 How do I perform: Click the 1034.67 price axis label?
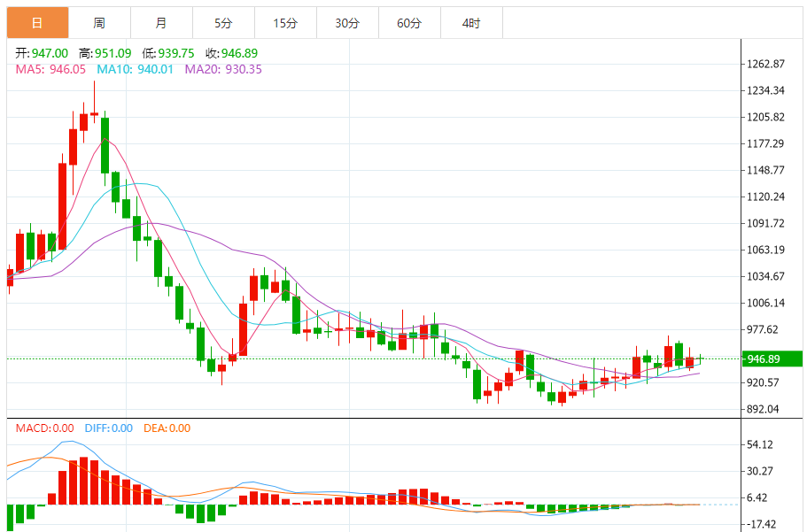pos(766,276)
